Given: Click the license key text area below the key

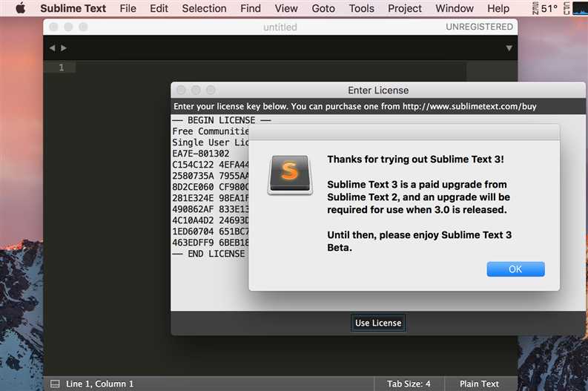Looking at the screenshot, I should tap(378, 300).
